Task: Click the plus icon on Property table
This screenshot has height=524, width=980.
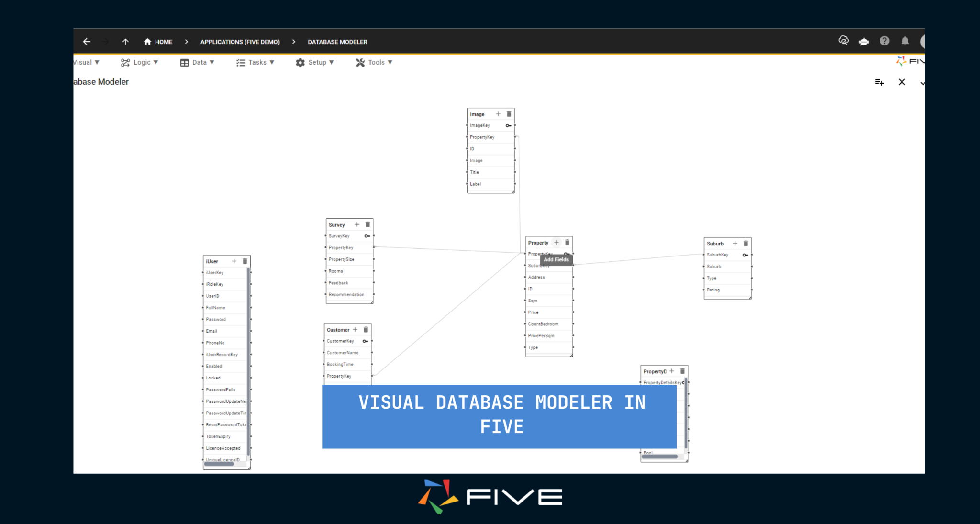Action: click(x=557, y=243)
